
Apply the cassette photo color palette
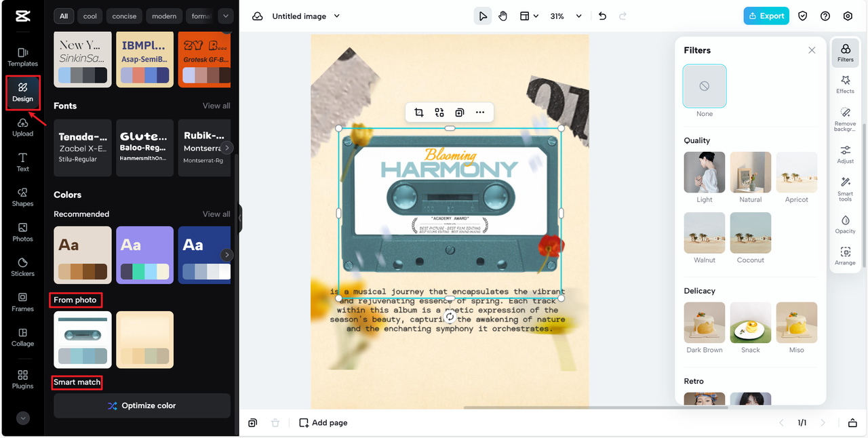point(83,340)
